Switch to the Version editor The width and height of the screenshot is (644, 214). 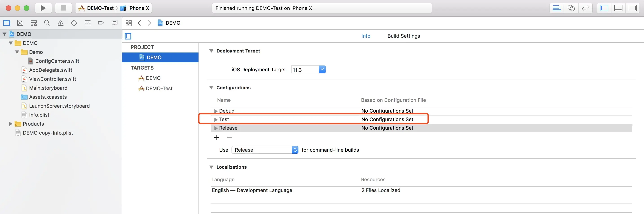tap(585, 8)
